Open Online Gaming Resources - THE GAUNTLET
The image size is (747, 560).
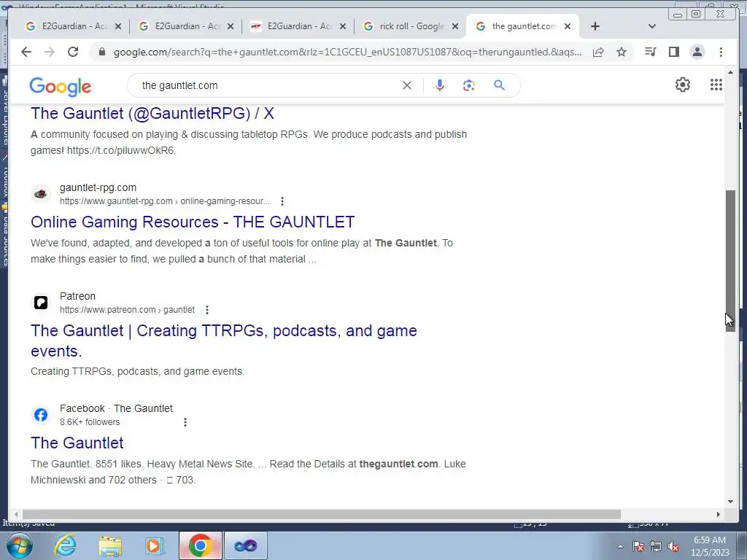tap(193, 222)
